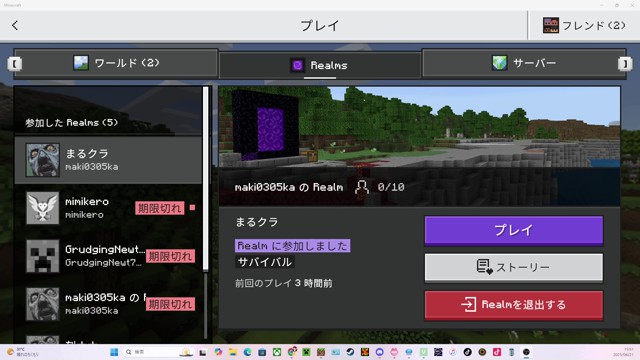Switch to the サーバー tab

tap(524, 63)
